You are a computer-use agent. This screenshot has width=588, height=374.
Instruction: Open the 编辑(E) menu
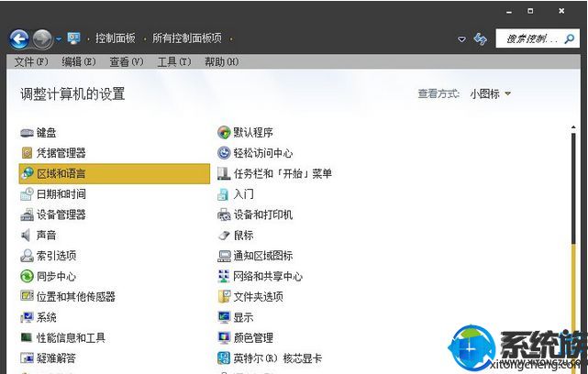coord(79,61)
